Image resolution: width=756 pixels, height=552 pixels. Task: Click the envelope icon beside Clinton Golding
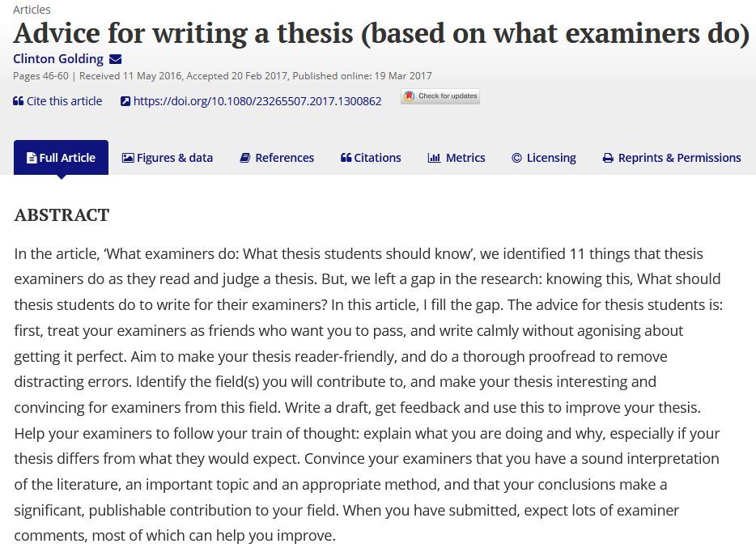pyautogui.click(x=115, y=59)
